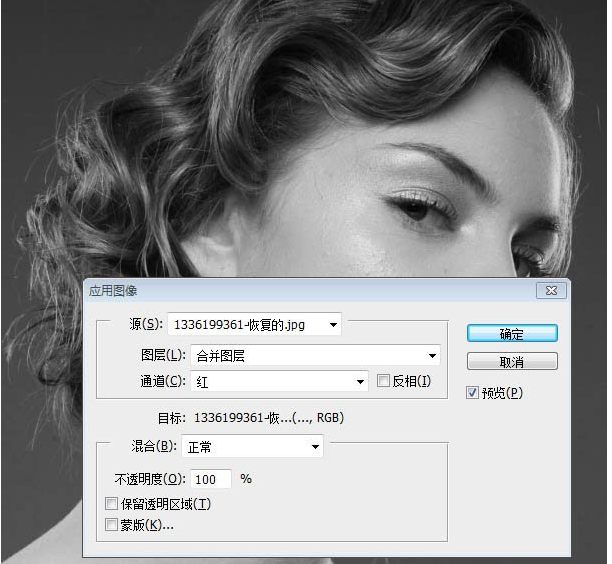This screenshot has height=564, width=612.
Task: Check the 保留透明区域(T) option
Action: 111,504
